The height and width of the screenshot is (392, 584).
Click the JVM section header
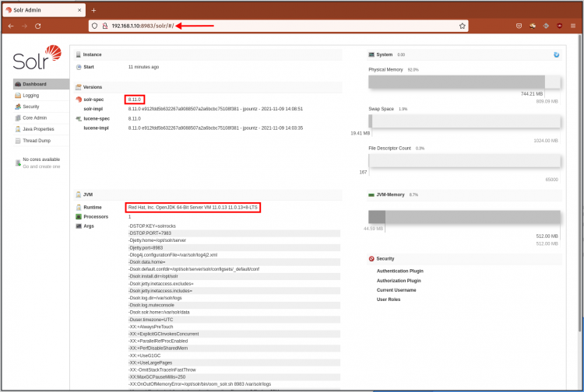coord(208,194)
